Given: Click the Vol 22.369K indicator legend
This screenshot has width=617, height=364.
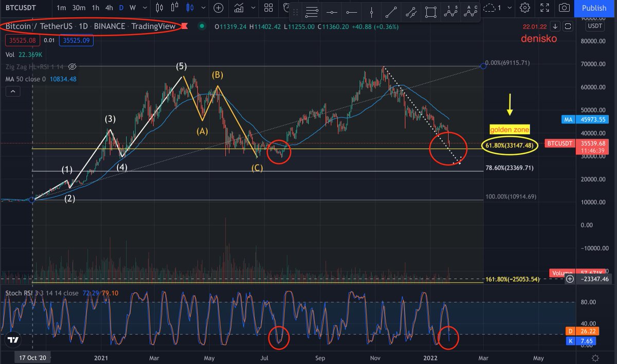Looking at the screenshot, I should [x=23, y=54].
